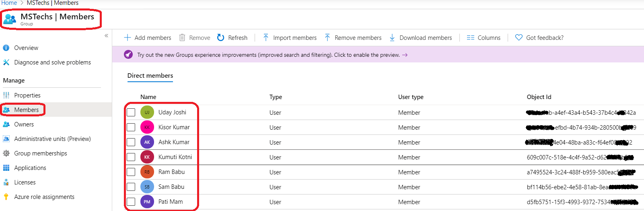The width and height of the screenshot is (644, 211).
Task: Click the Add members plus icon
Action: [128, 37]
